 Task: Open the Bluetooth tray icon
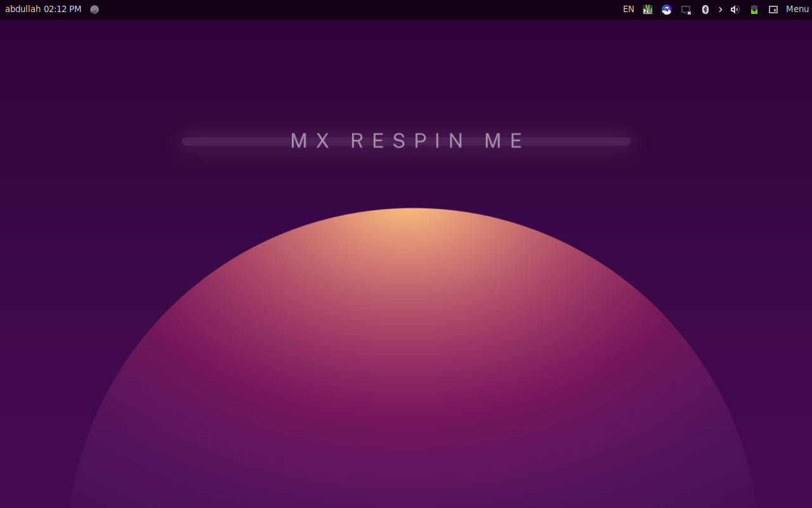coord(705,10)
